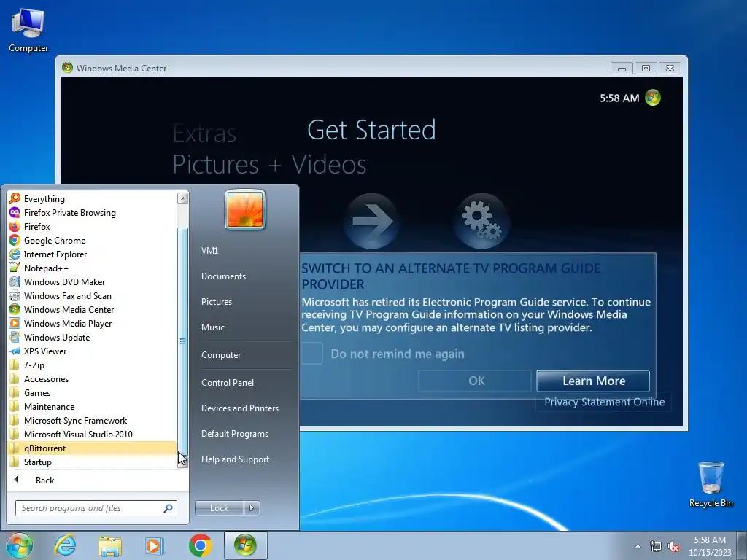Check Do not remind me again
This screenshot has width=747, height=560.
pyautogui.click(x=312, y=354)
